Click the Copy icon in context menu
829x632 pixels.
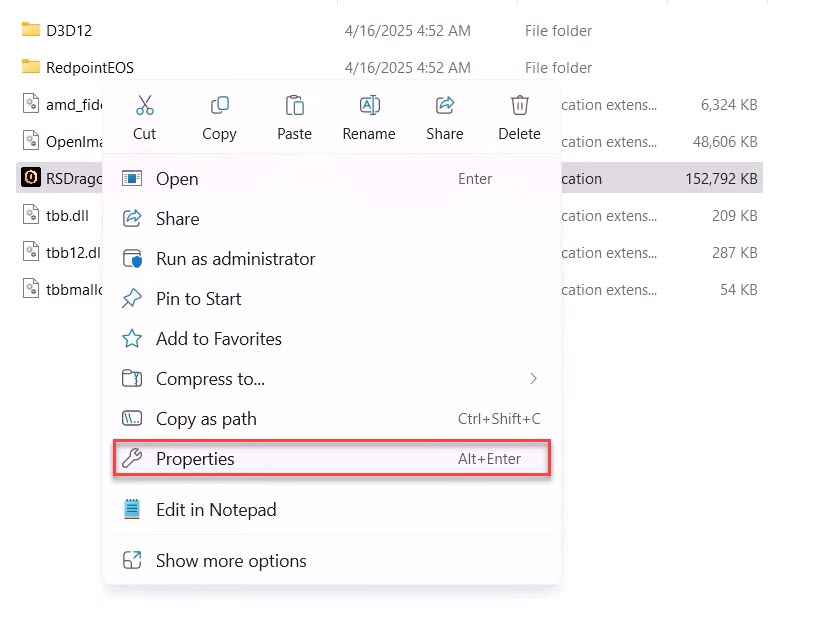[x=219, y=106]
